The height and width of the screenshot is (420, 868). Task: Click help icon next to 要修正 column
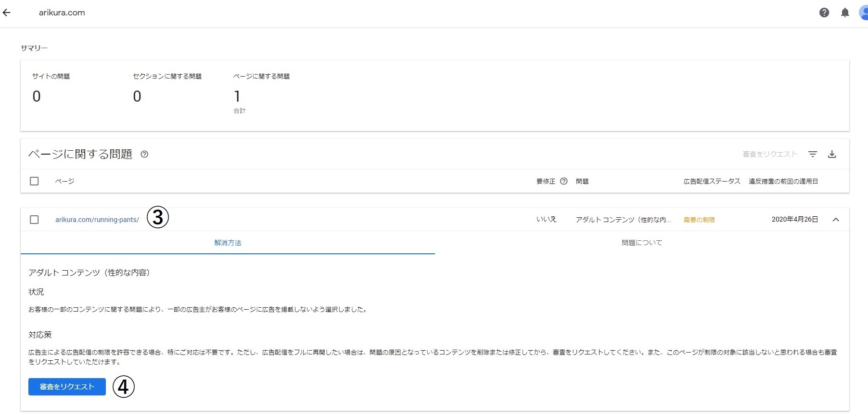[564, 181]
